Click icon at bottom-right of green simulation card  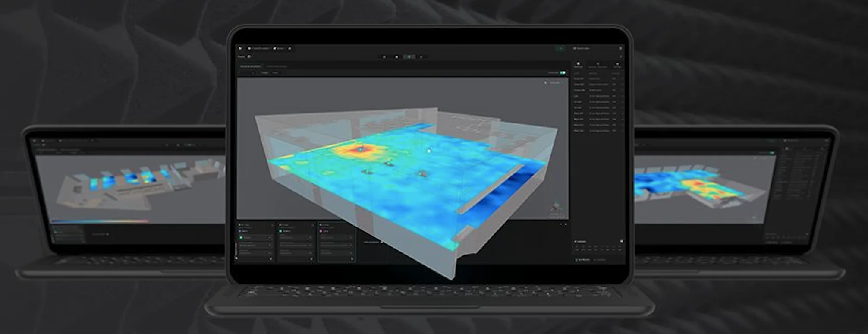point(311,259)
